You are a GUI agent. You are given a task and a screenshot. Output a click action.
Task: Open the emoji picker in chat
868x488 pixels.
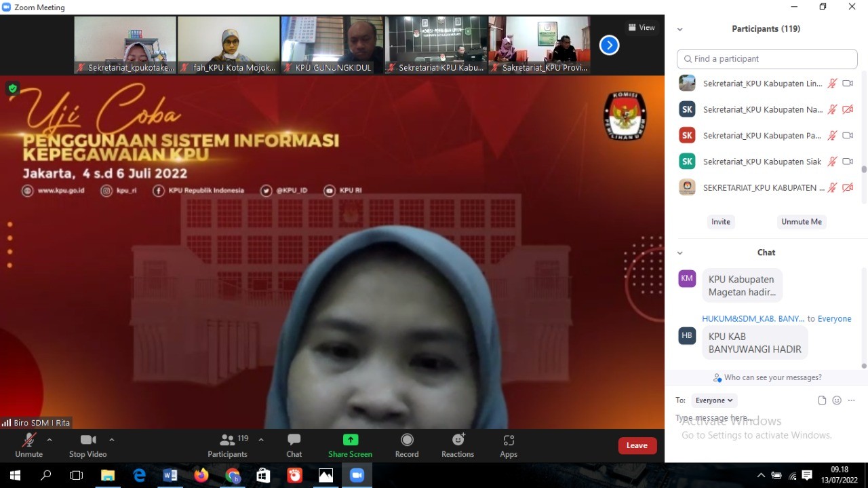[x=837, y=400]
